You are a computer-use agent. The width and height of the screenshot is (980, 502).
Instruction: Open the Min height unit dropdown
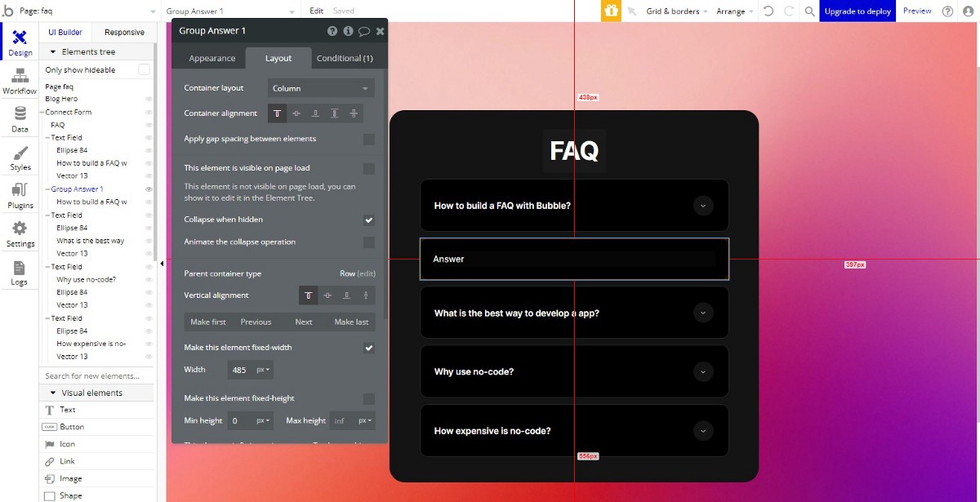tap(263, 421)
